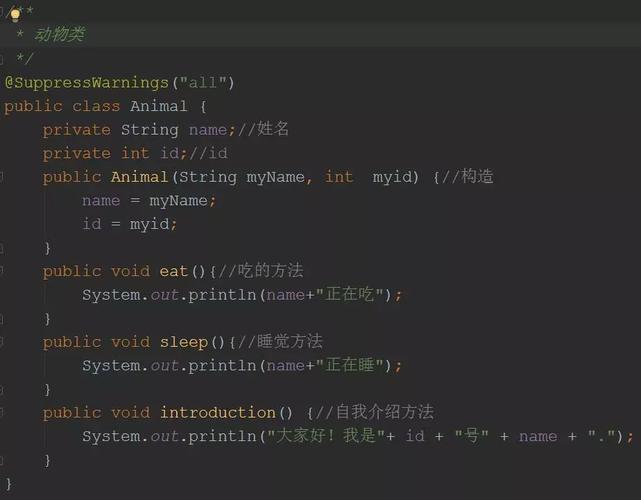Image resolution: width=641 pixels, height=500 pixels.
Task: Click 'myid;' in the id assignment
Action: point(153,224)
